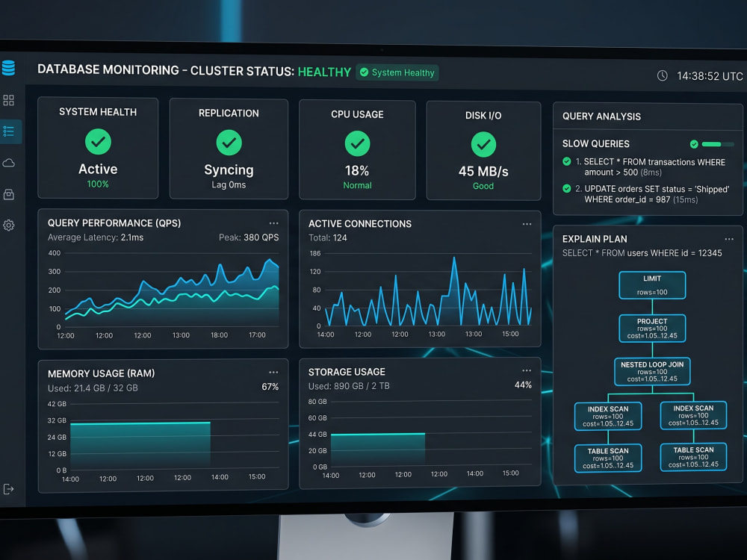Open the dashboard grid icon in sidebar
747x560 pixels.
[x=8, y=100]
